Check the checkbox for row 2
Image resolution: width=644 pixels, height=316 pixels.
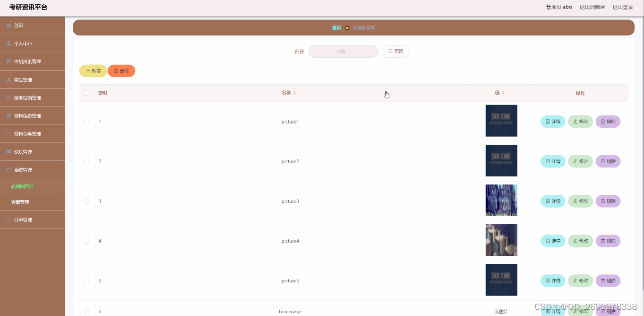(86, 161)
